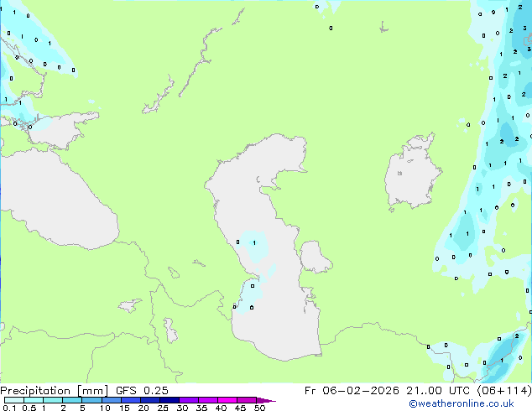
Task: Click the '1' value over the Caspian Sea
Action: (254, 242)
